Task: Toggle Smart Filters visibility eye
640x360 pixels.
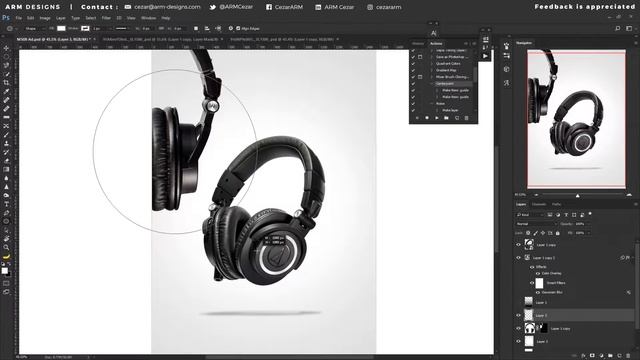Action: (x=532, y=282)
